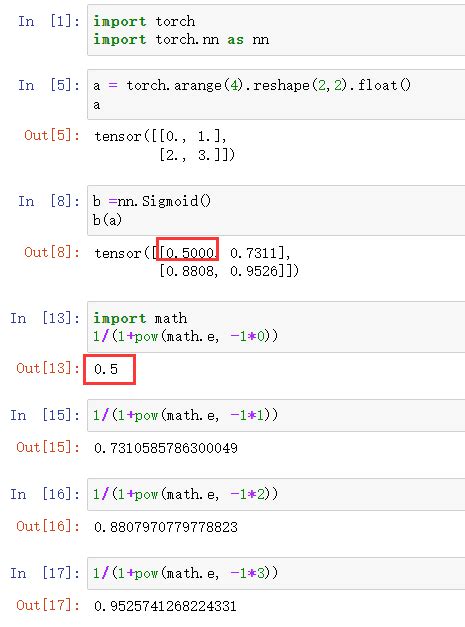Click output value 0.8807970779778823
The width and height of the screenshot is (465, 627).
(x=166, y=527)
